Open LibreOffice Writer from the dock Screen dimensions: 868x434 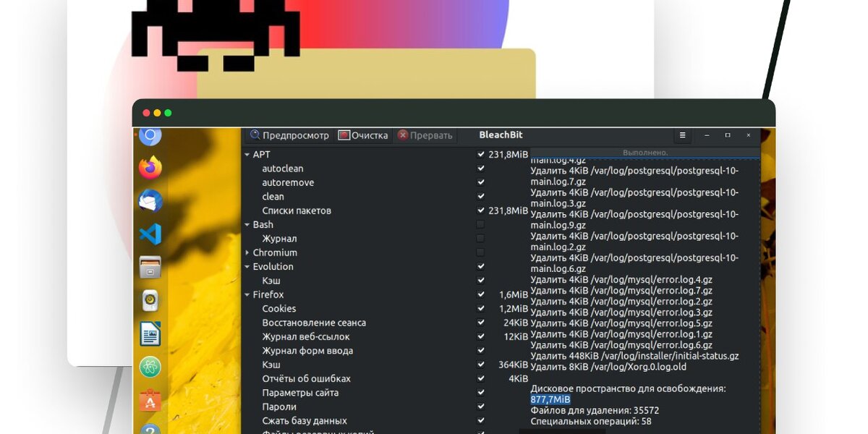(x=150, y=334)
